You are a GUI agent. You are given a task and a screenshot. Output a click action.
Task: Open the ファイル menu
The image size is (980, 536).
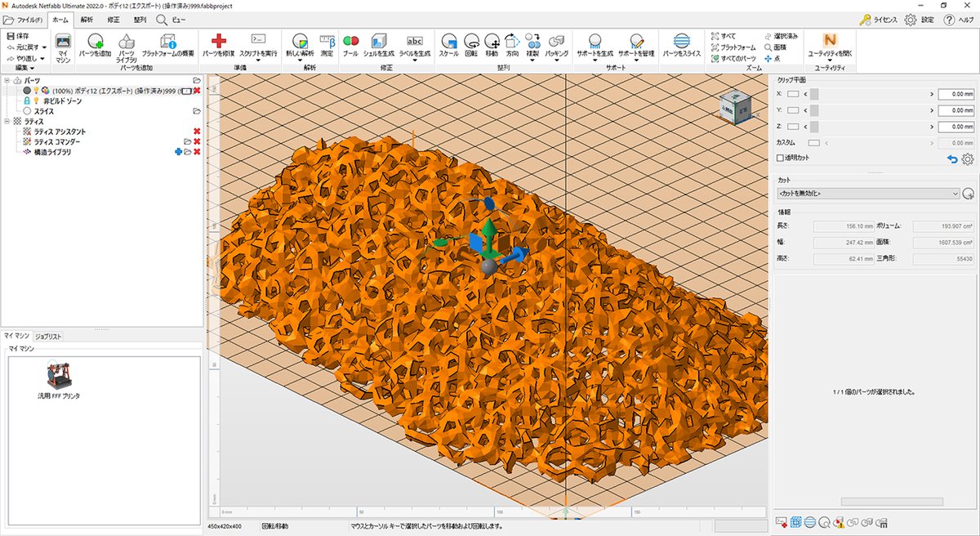24,20
